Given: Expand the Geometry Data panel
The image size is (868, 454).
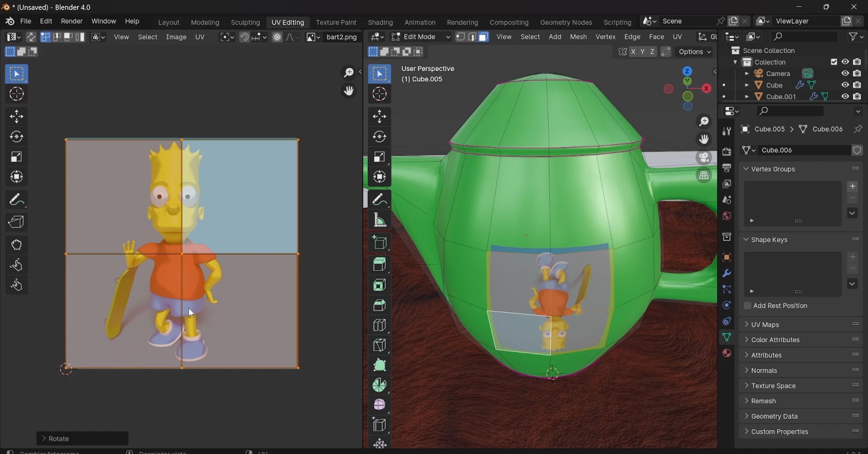Looking at the screenshot, I should pyautogui.click(x=801, y=416).
